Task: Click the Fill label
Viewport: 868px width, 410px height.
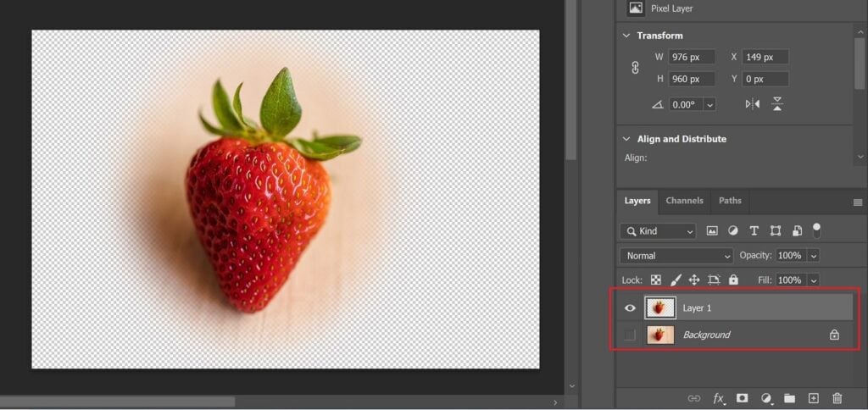Action: pos(765,280)
